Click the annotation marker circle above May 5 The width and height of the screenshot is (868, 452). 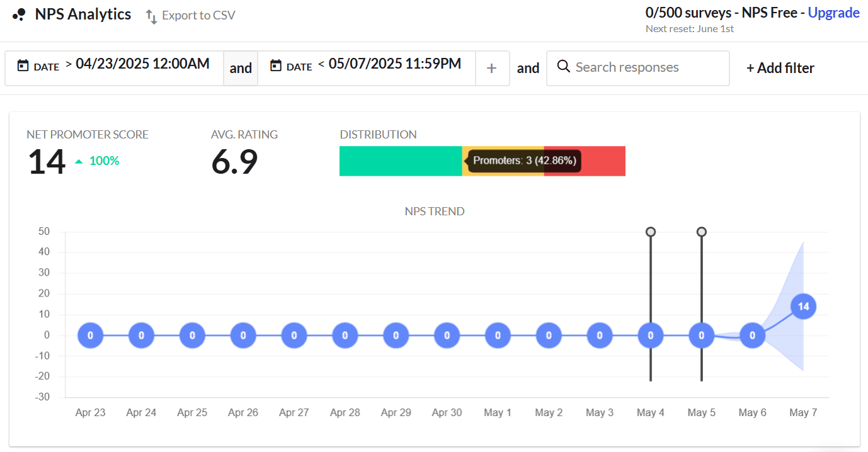pos(702,232)
